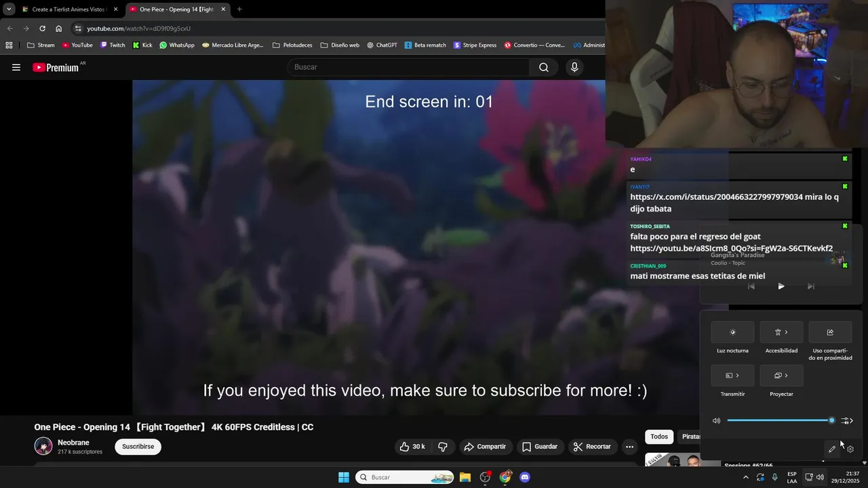Click the youtube.com address bar URL
The width and height of the screenshot is (868, 488).
(x=138, y=28)
